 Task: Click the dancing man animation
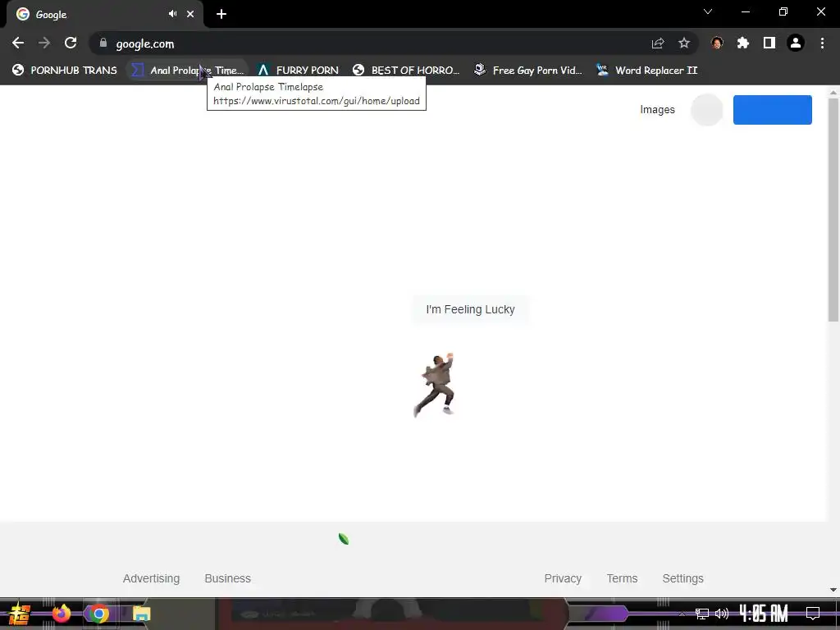click(435, 385)
